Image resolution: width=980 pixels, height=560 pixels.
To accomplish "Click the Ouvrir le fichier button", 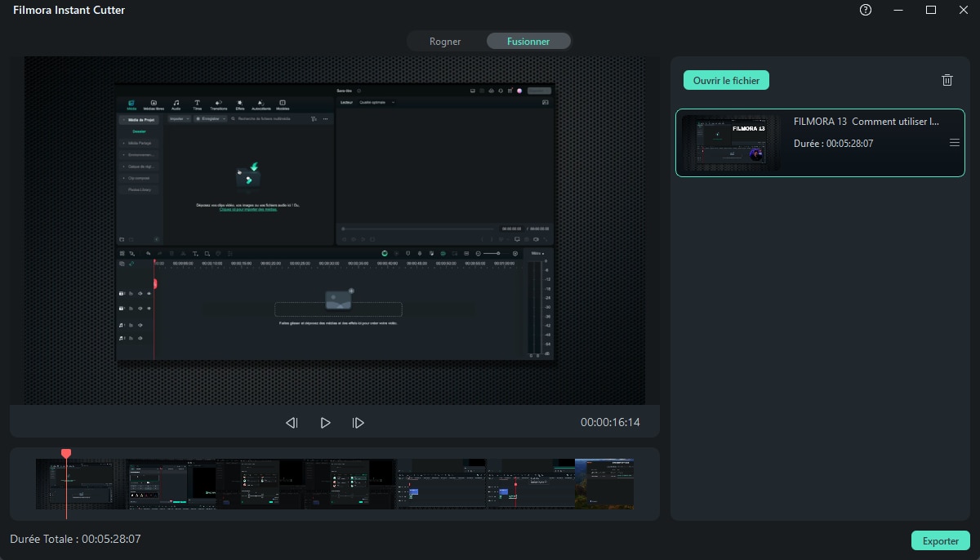I will (x=726, y=80).
